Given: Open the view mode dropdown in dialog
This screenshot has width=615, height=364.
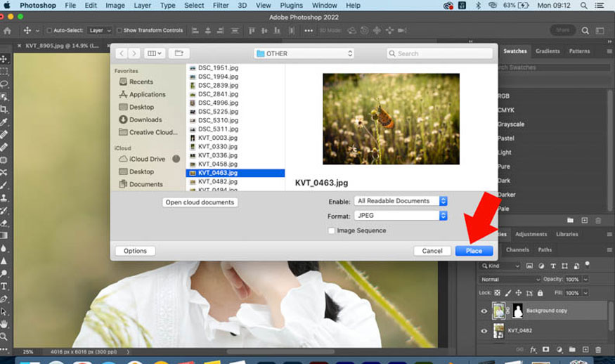Looking at the screenshot, I should tap(155, 53).
